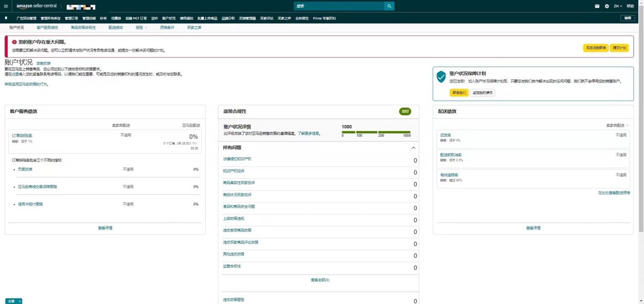Open 货件 in the favorites bar
Screen dimensions: 644x304
click(155, 18)
